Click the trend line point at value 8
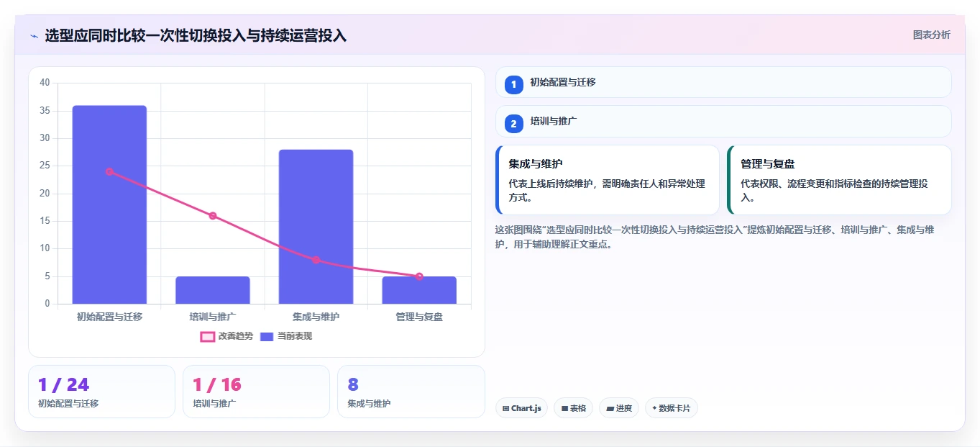 pyautogui.click(x=316, y=260)
